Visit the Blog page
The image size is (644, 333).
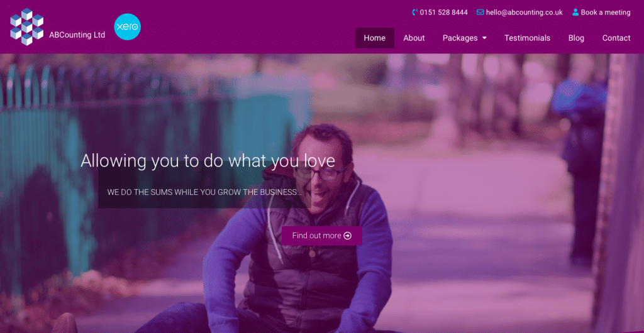tap(576, 38)
